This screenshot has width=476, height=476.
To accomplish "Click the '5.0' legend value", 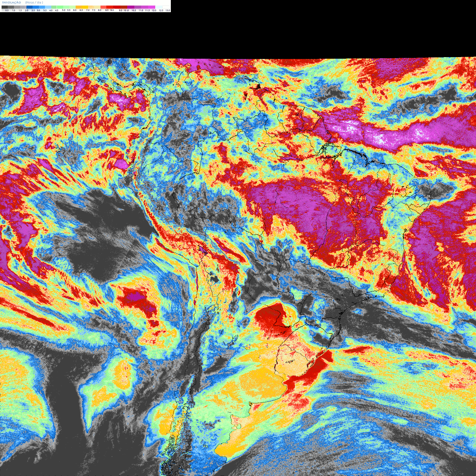I will [63, 10].
